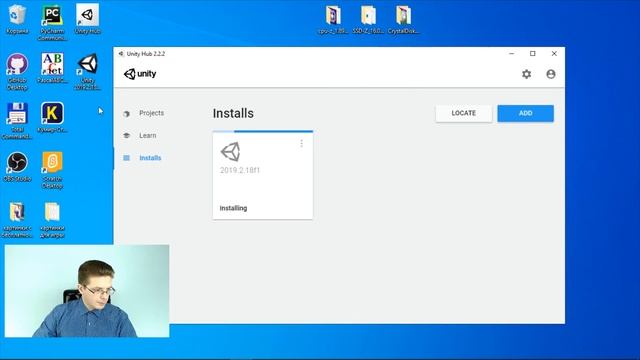The image size is (640, 360).
Task: Click the Learn graduation cap icon
Action: click(127, 136)
